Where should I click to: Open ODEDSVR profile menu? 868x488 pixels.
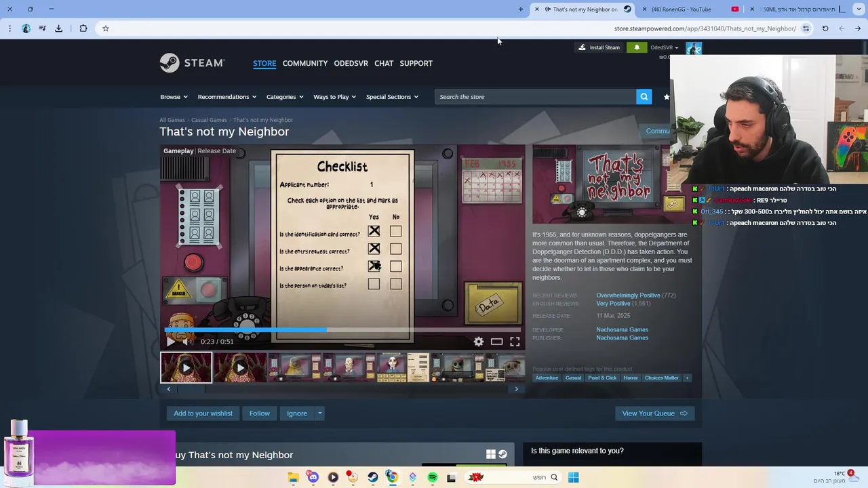[351, 63]
